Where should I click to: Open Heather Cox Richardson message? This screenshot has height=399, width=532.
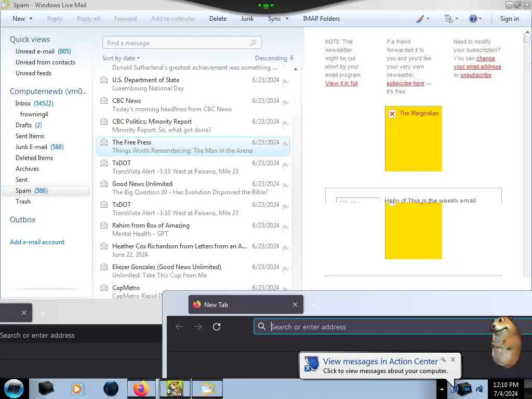[193, 250]
